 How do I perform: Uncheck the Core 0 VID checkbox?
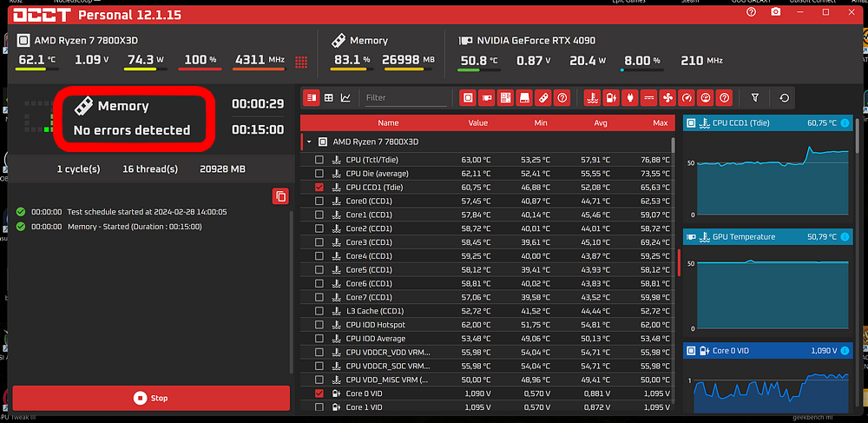click(319, 393)
